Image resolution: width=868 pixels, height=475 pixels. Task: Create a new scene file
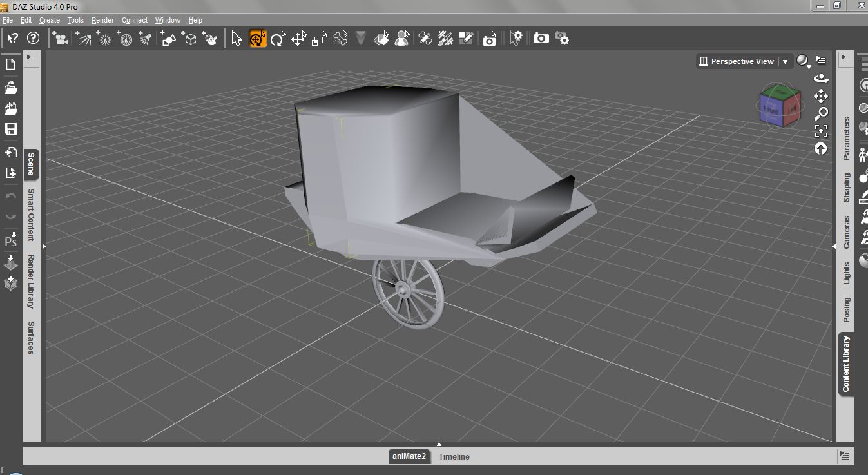click(10, 64)
